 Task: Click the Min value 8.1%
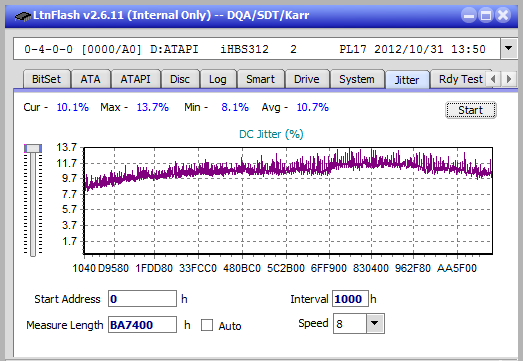click(235, 107)
